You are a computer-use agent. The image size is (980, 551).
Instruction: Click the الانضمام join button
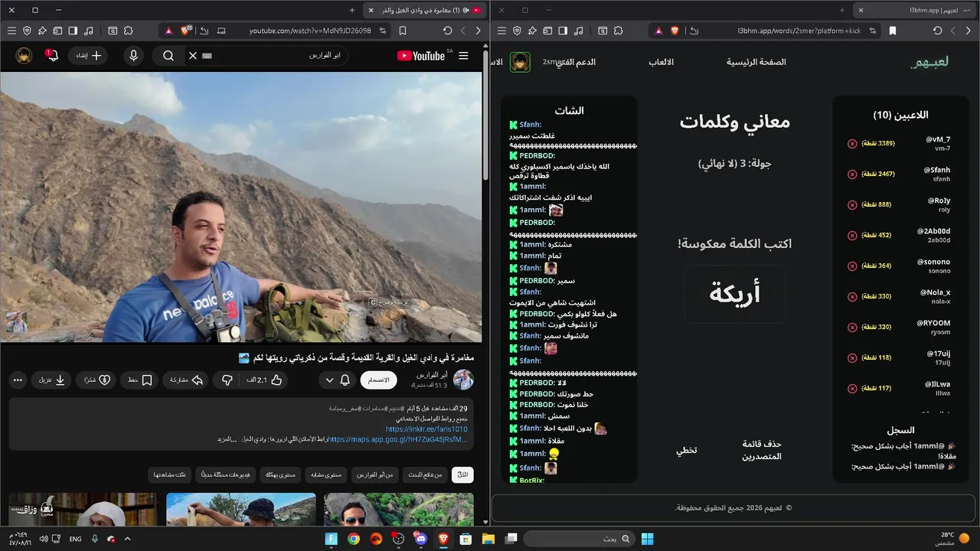[378, 380]
